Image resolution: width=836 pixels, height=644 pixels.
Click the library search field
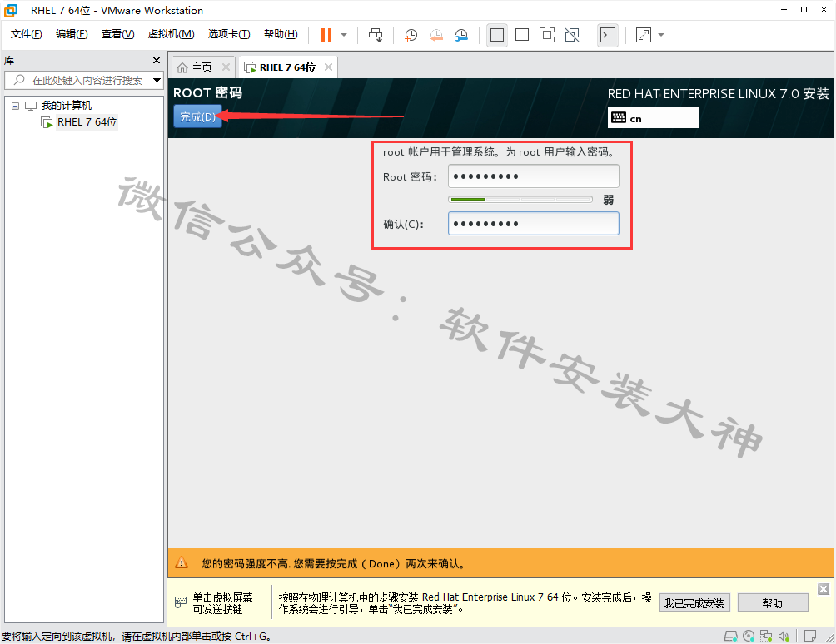click(84, 81)
